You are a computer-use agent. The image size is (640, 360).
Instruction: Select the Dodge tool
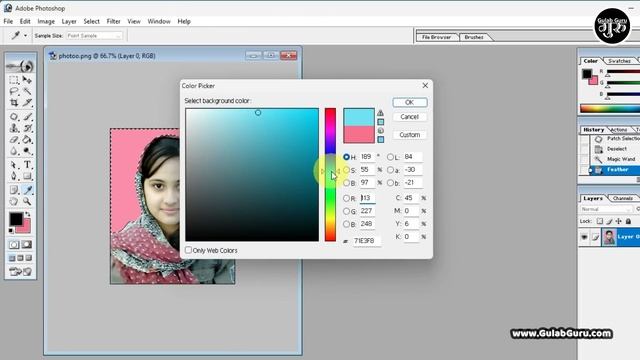[x=27, y=151]
